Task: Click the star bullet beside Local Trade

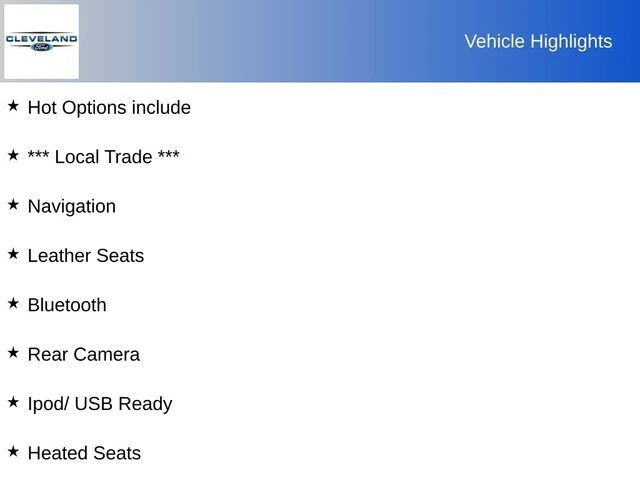Action: [13, 155]
